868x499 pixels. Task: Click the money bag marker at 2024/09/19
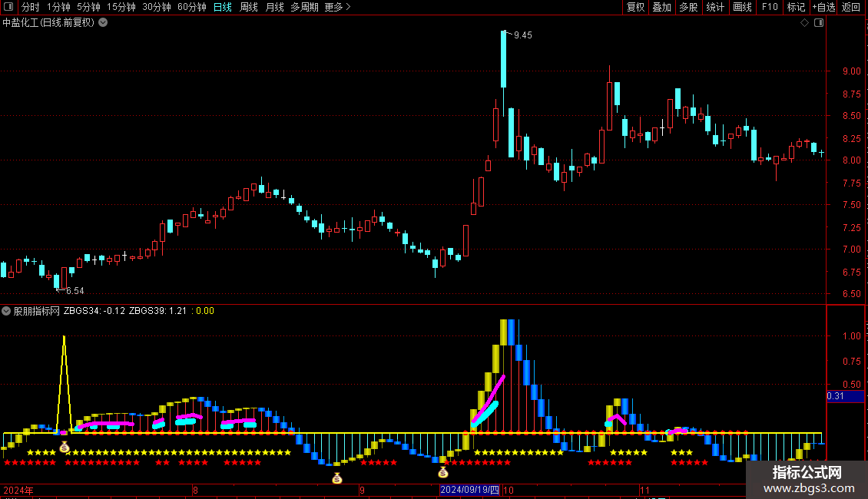click(x=443, y=472)
